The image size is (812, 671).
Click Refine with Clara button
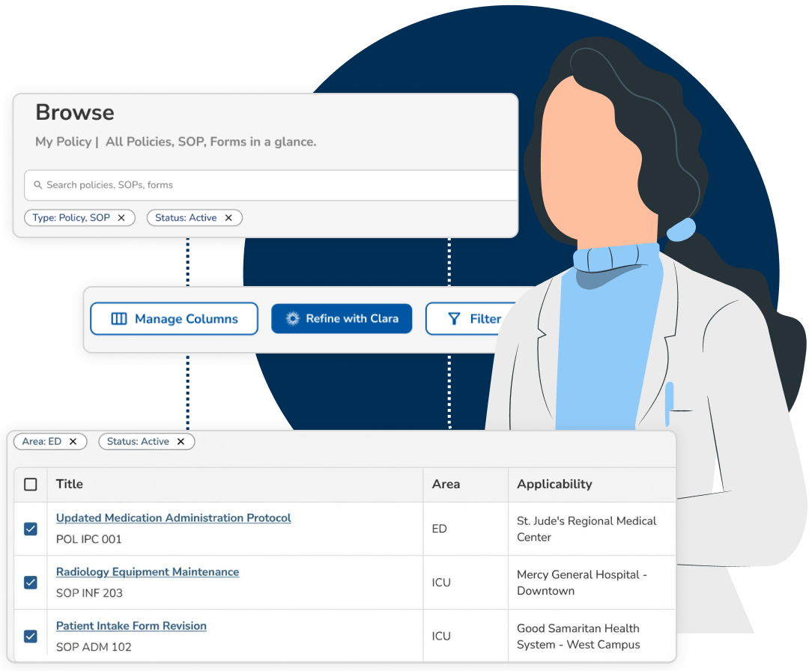[342, 318]
